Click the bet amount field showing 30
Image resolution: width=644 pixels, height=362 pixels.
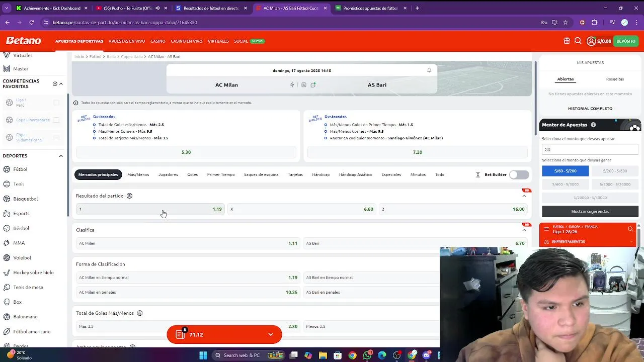pos(590,149)
